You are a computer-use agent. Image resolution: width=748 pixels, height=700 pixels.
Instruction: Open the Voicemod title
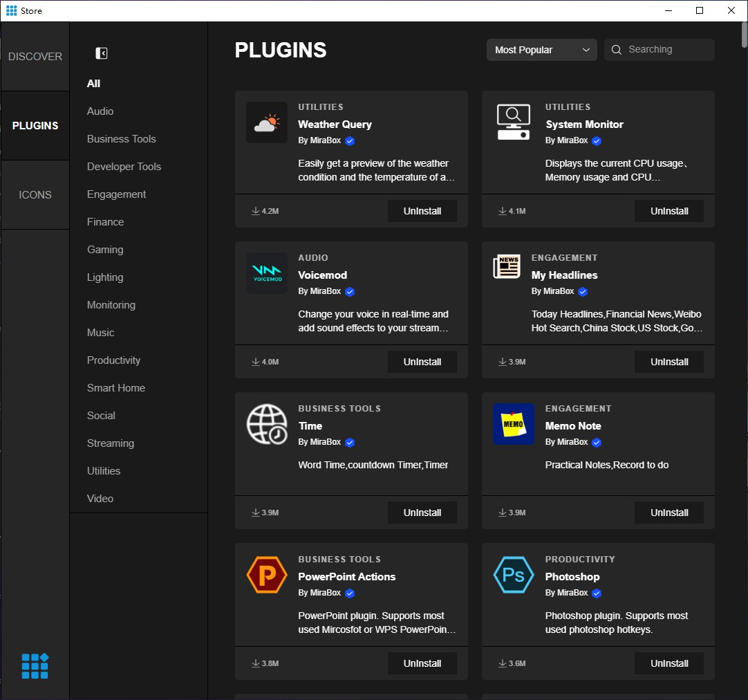[322, 275]
